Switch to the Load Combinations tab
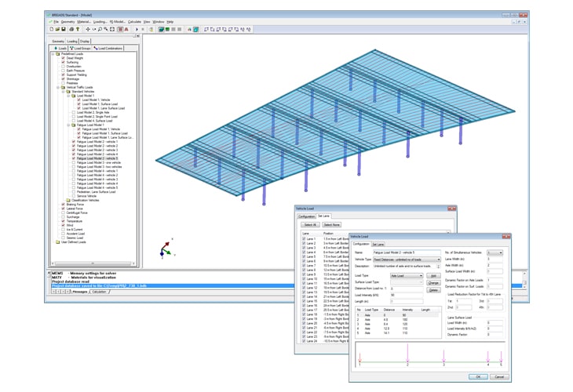Viewport: 573px width, 392px height. pos(108,48)
